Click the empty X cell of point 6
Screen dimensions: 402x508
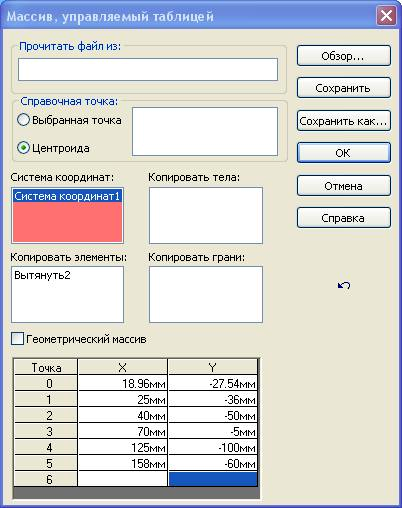123,479
